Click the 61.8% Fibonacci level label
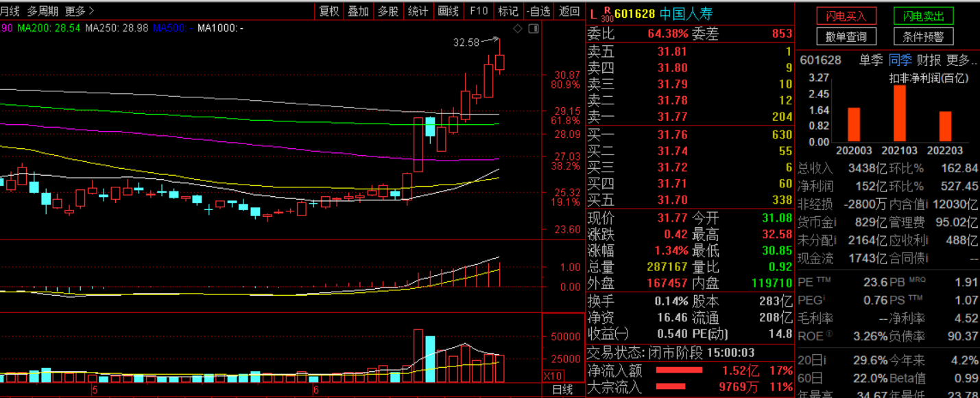The width and height of the screenshot is (980, 398). (x=565, y=121)
